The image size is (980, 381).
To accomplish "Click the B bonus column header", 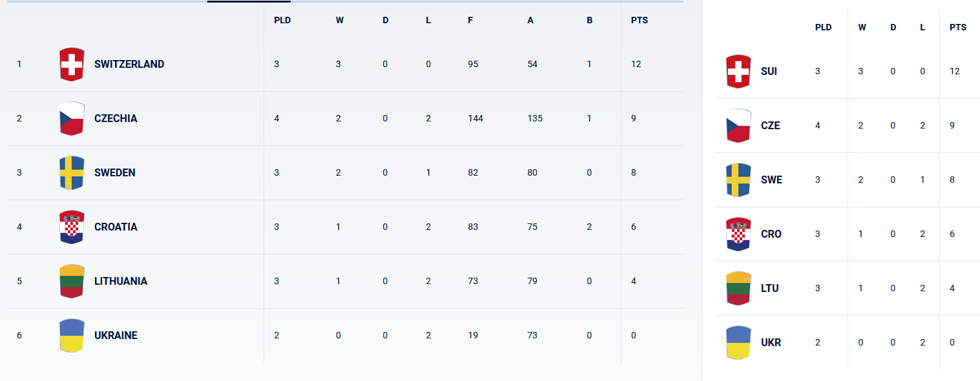I will click(x=589, y=21).
